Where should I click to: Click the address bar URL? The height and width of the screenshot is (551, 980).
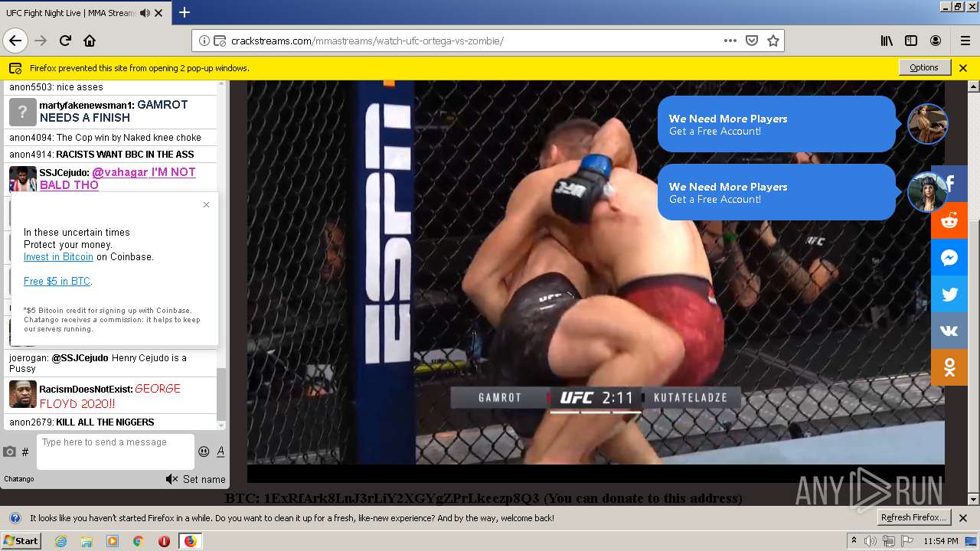tap(367, 41)
